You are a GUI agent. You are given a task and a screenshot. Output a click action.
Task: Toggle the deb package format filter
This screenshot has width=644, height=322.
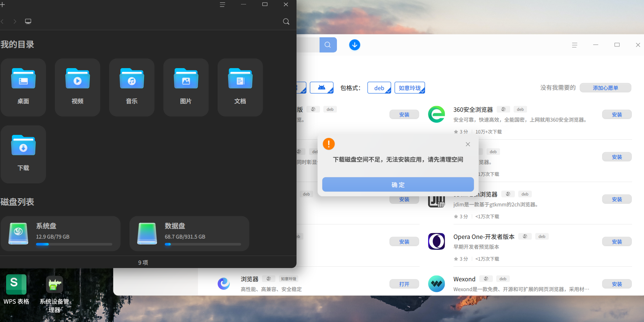coord(379,88)
